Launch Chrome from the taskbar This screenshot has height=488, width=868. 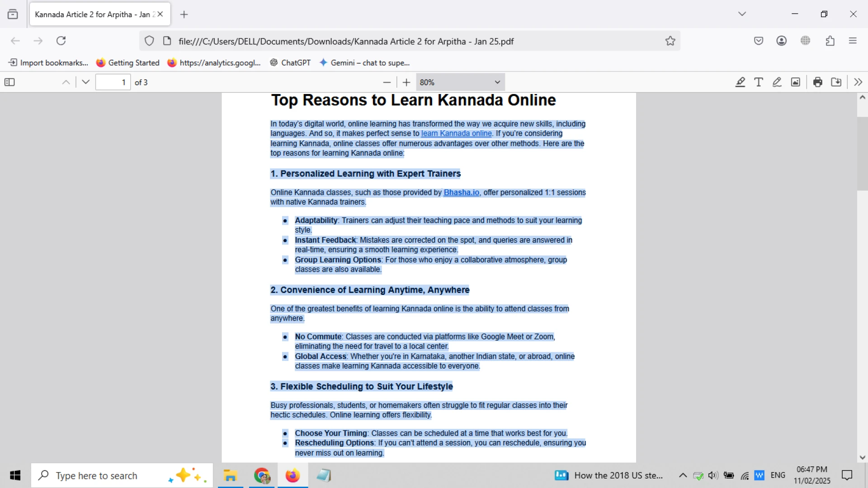[261, 475]
